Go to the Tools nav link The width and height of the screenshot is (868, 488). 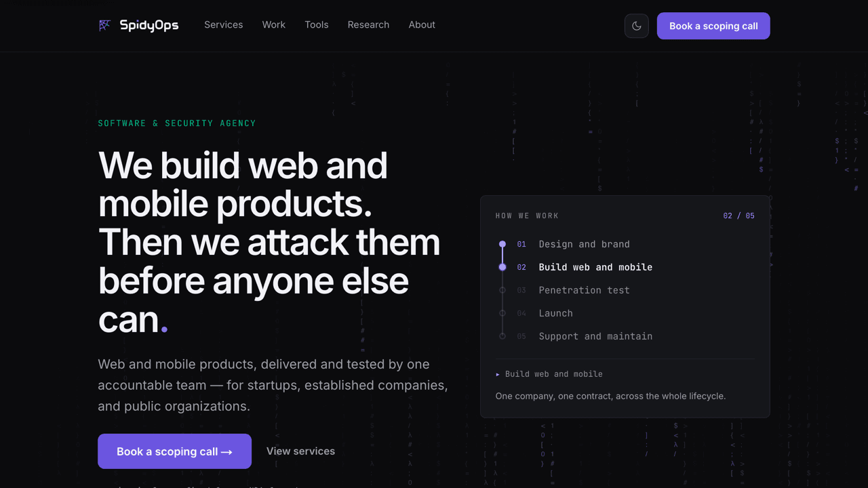tap(317, 24)
